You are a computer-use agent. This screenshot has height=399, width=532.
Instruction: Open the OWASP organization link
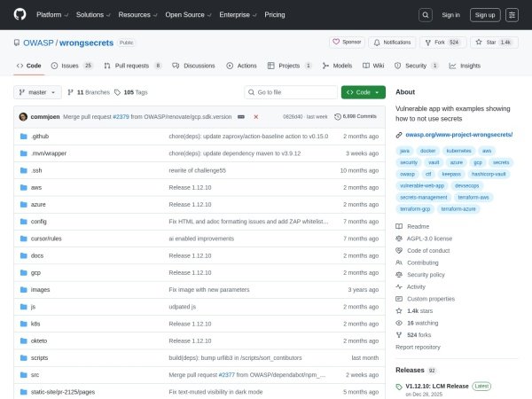38,43
